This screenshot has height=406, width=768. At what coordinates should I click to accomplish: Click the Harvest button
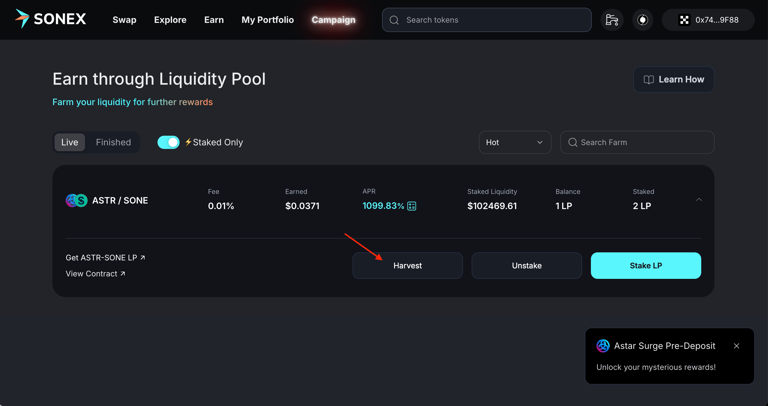coord(408,265)
